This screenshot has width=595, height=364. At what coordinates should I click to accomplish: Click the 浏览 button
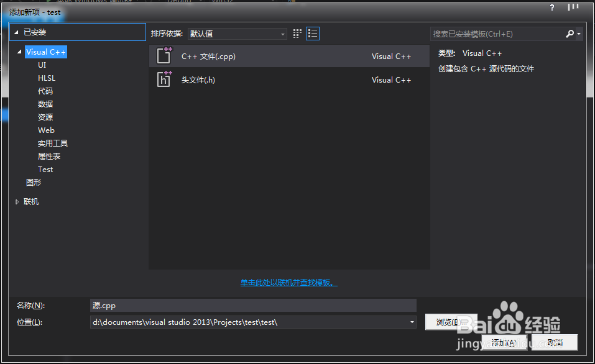click(451, 322)
